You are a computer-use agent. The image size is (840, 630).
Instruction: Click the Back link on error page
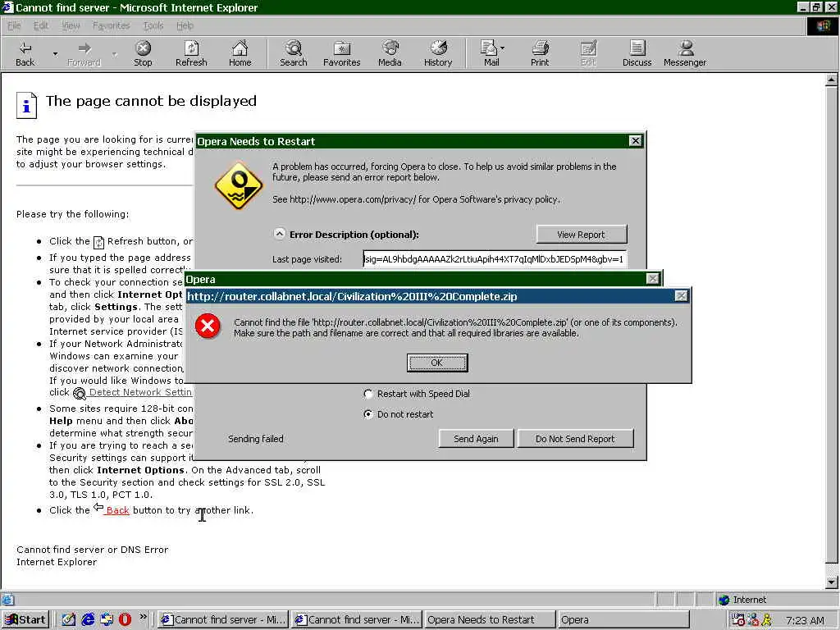point(117,510)
